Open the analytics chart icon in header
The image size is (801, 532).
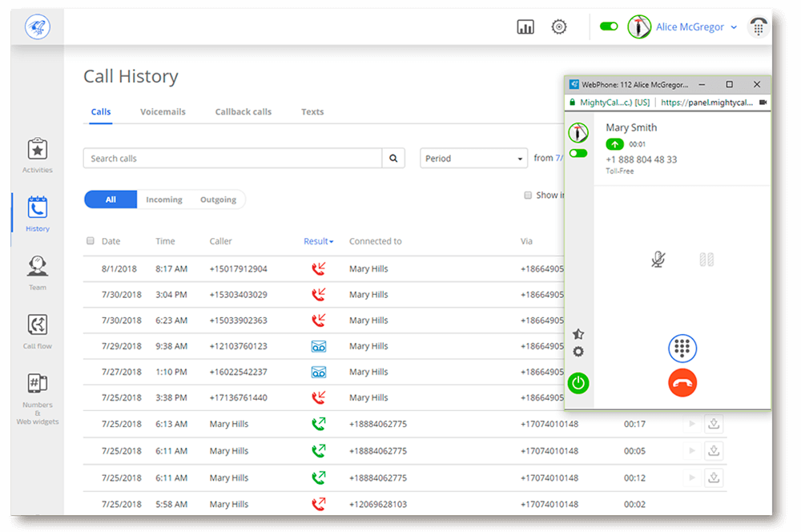[x=525, y=26]
